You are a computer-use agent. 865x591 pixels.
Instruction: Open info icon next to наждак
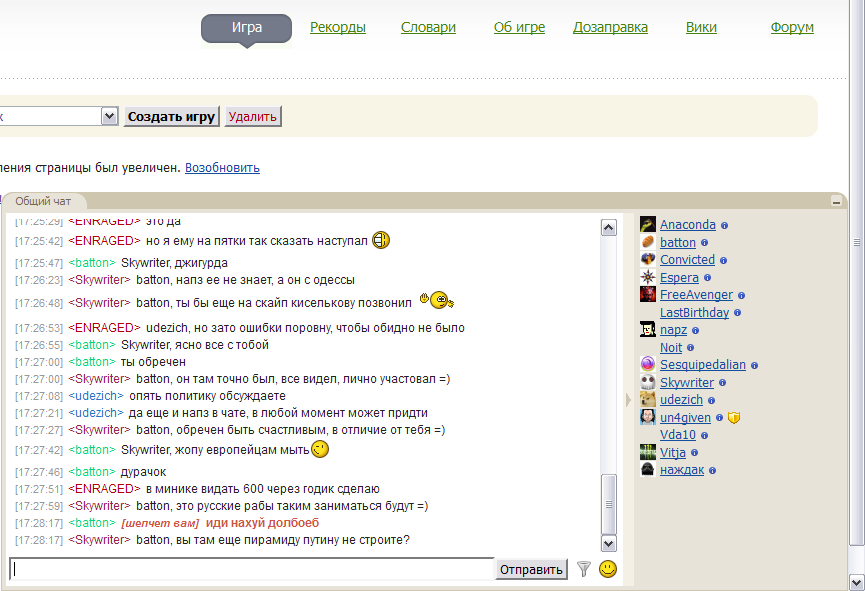(713, 471)
